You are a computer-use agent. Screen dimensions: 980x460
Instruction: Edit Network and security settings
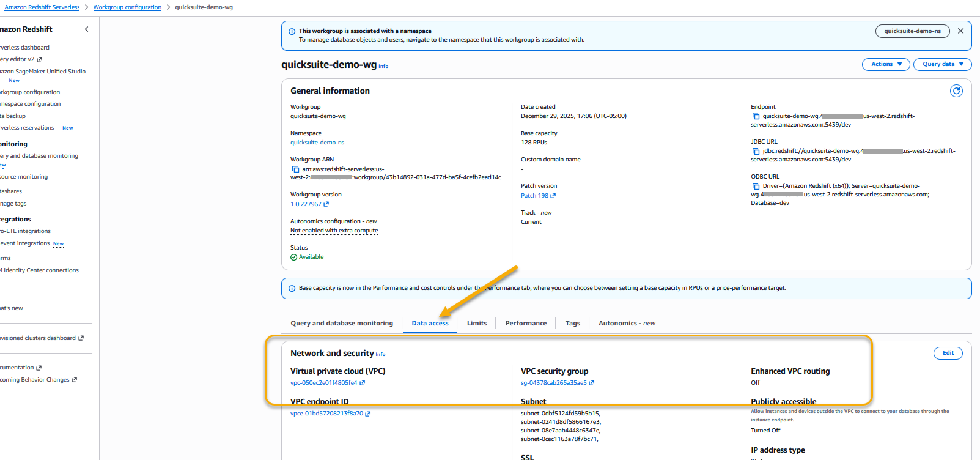click(948, 353)
